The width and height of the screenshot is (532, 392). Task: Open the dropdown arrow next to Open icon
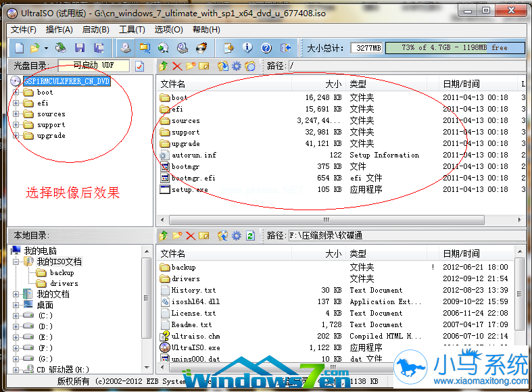(46, 48)
